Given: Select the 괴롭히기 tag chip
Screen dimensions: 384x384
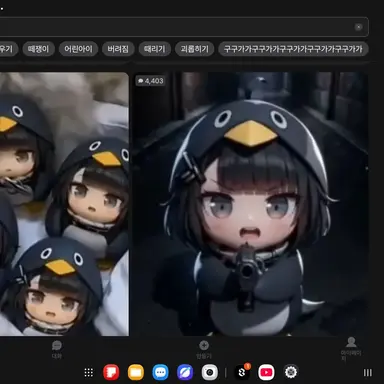Looking at the screenshot, I should 195,49.
